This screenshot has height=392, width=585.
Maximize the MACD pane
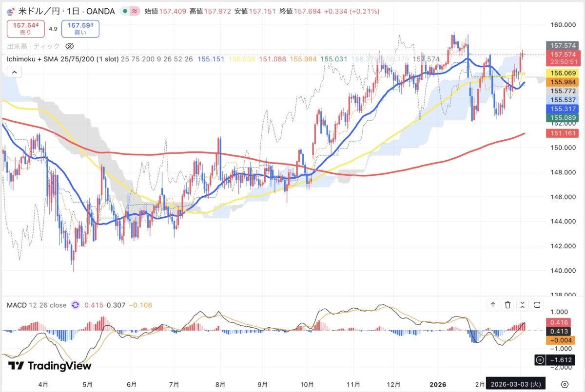[537, 305]
